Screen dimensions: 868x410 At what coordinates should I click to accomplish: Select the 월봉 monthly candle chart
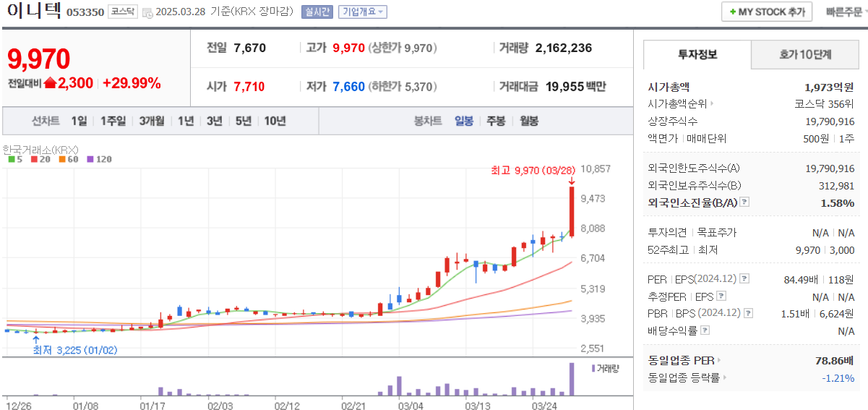[x=528, y=121]
